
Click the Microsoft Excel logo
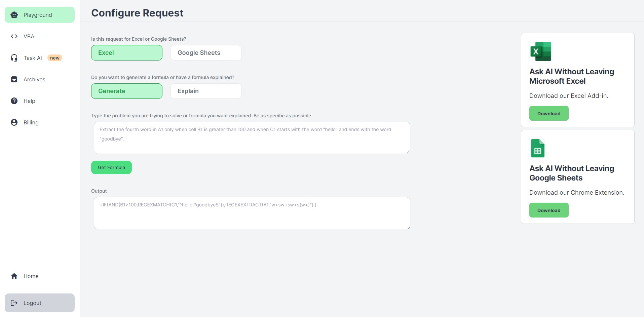[541, 51]
